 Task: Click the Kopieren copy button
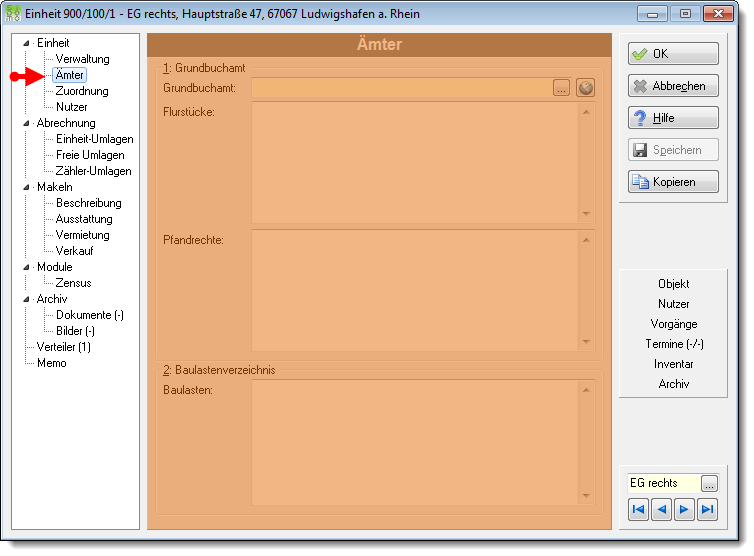[673, 182]
